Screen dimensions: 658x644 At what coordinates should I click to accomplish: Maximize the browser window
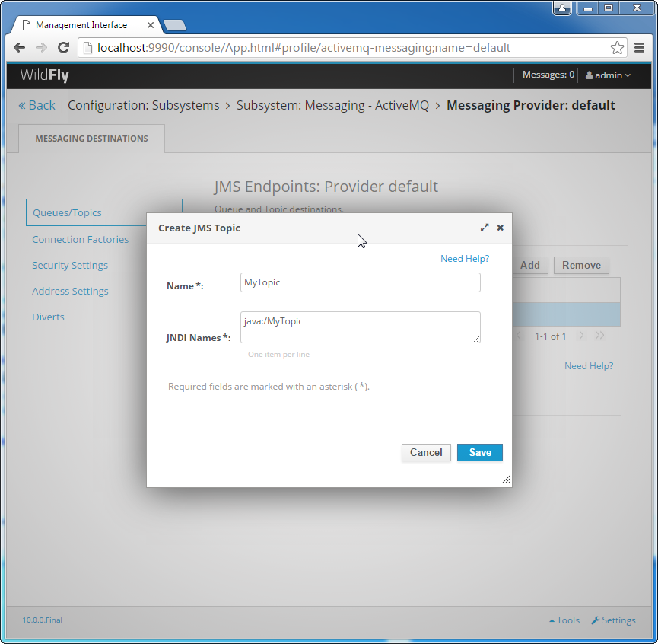[x=608, y=8]
